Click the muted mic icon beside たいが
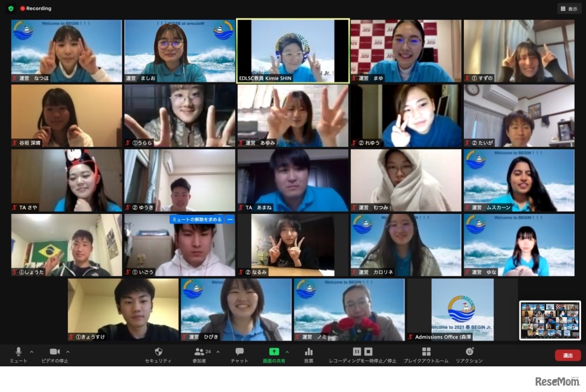586x392 pixels. [x=467, y=143]
